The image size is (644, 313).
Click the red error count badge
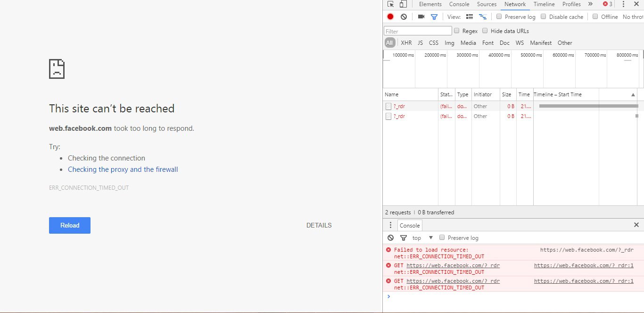coord(608,4)
